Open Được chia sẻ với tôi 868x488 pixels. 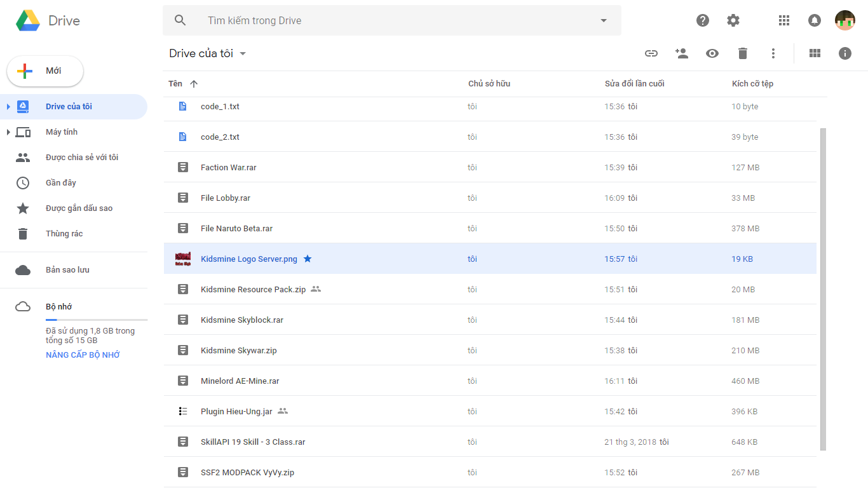(74, 158)
